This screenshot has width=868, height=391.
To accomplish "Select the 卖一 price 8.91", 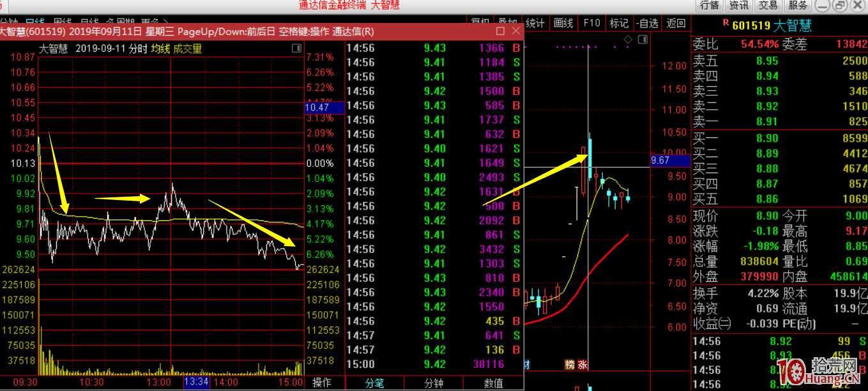I will click(x=766, y=121).
